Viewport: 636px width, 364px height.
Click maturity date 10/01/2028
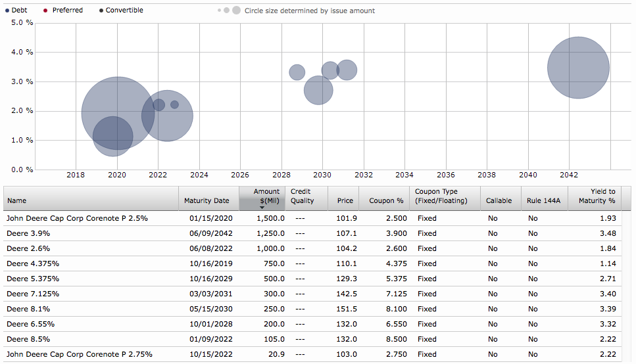(x=211, y=324)
